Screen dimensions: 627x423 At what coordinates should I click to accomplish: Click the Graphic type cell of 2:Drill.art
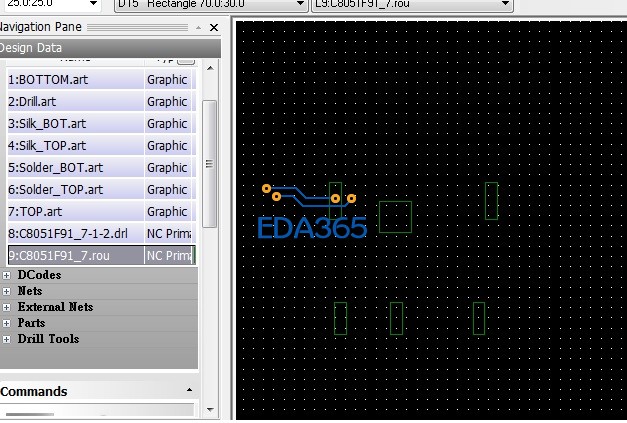click(x=168, y=102)
